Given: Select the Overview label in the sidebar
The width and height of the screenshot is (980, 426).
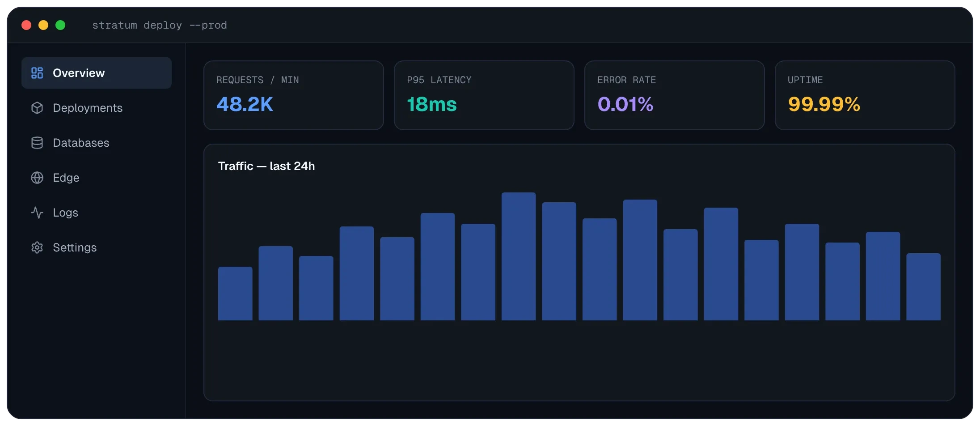Looking at the screenshot, I should click(x=79, y=73).
